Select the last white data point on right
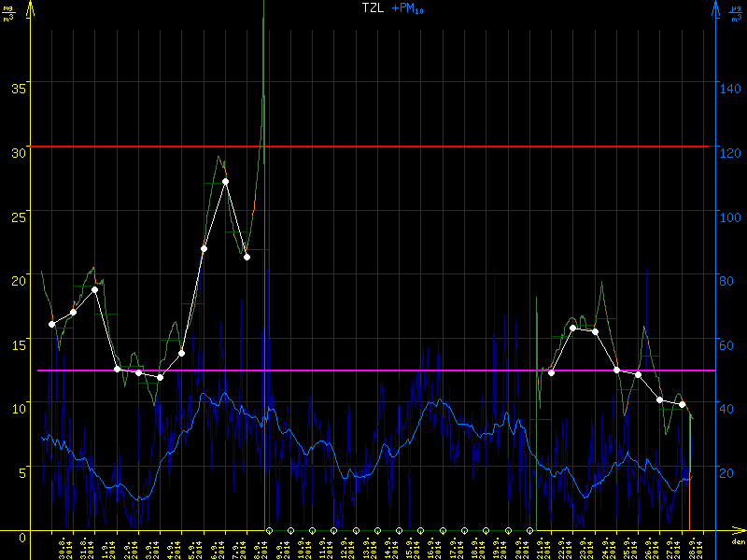747x560 pixels. 683,404
